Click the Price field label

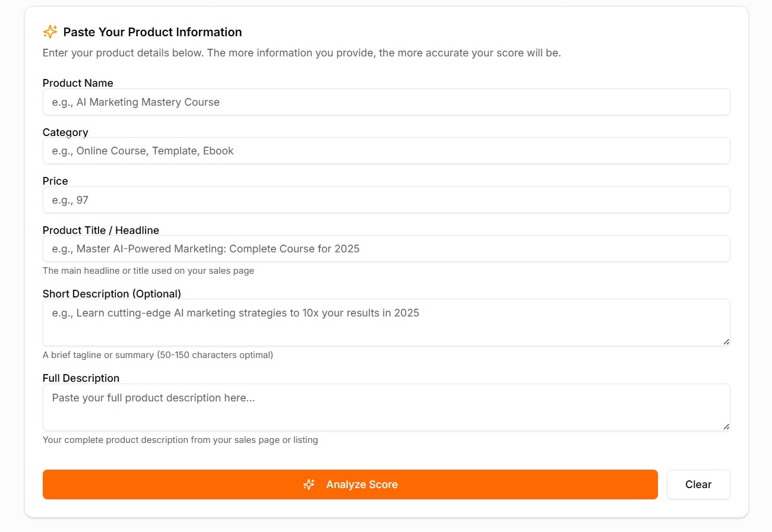[x=55, y=180]
